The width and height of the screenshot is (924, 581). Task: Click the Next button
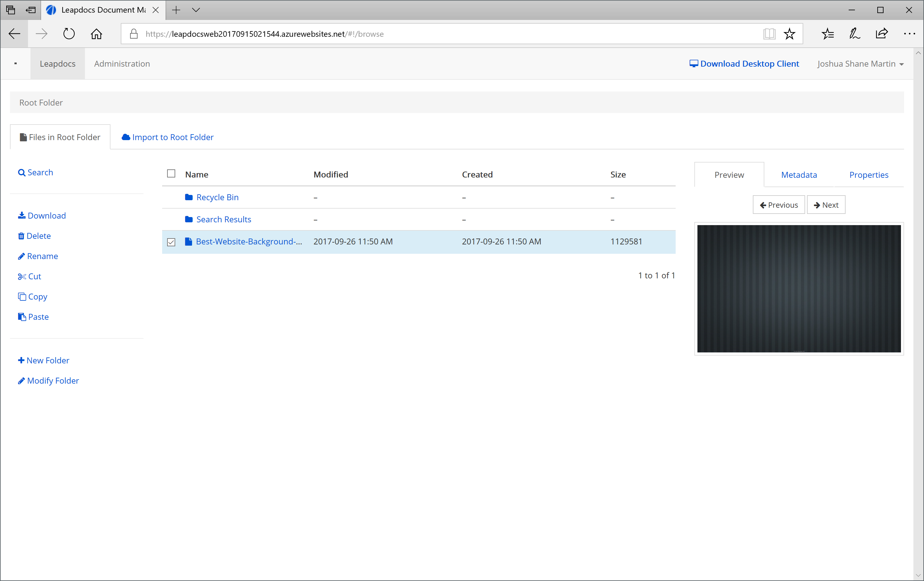point(826,205)
